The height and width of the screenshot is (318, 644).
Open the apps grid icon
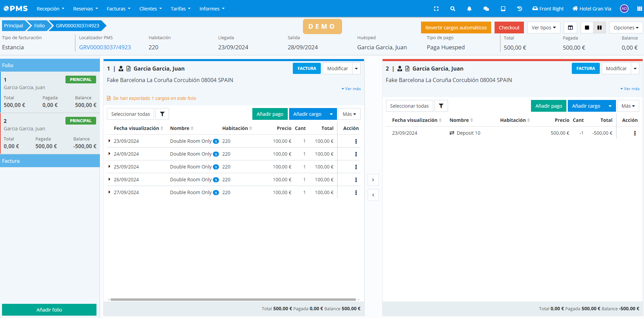(639, 9)
